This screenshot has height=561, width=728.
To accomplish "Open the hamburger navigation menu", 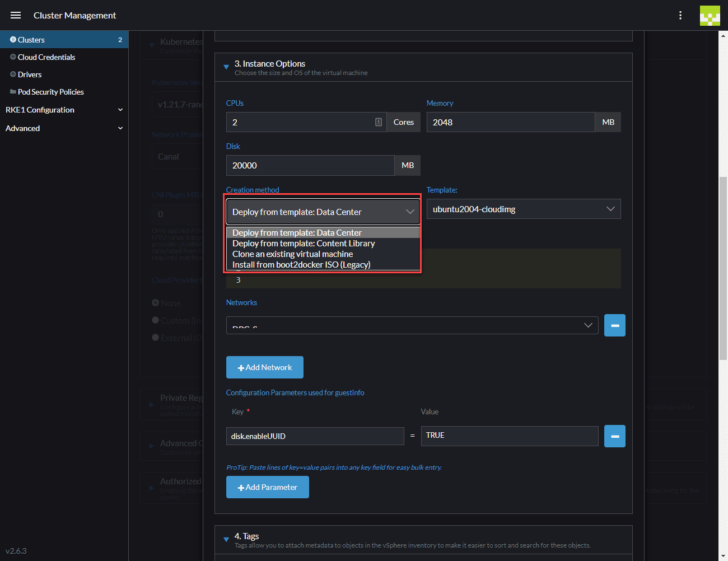I will pos(16,15).
